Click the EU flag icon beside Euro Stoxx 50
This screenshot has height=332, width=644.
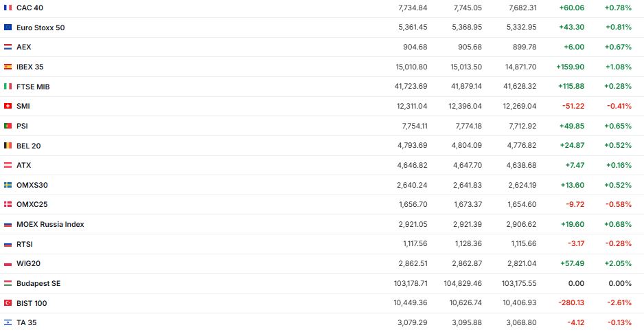(8, 27)
